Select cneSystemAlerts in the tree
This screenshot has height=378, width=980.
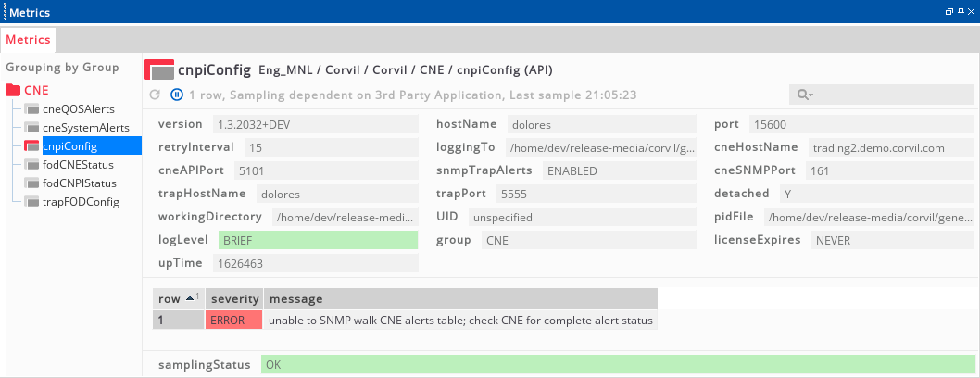click(86, 128)
